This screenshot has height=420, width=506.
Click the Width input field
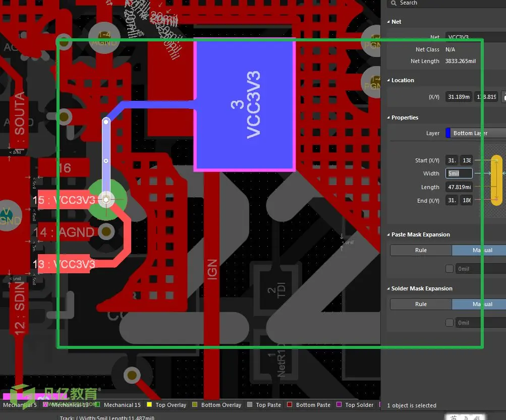[459, 173]
